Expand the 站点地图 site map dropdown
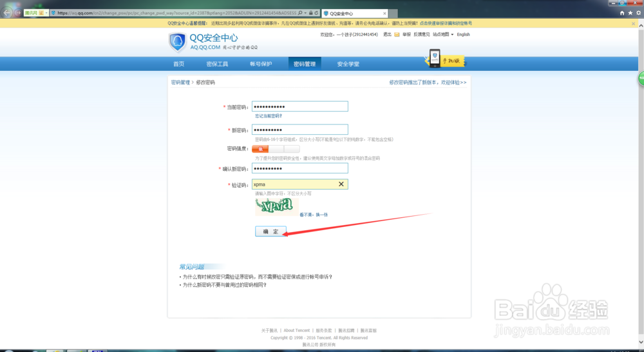The height and width of the screenshot is (352, 644). [x=443, y=35]
